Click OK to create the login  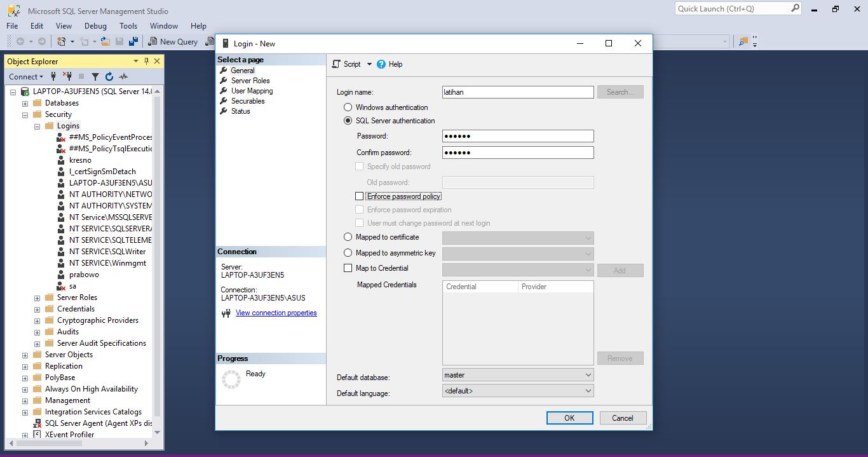[569, 418]
